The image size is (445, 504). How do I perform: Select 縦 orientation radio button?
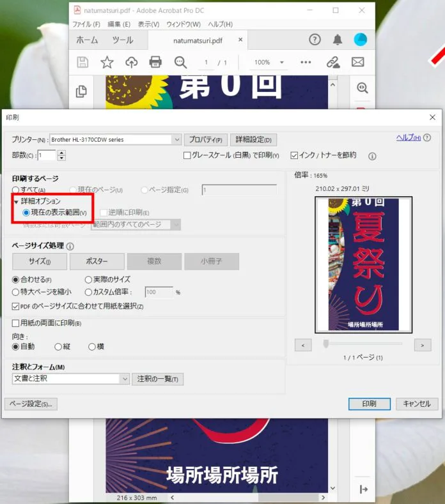[x=58, y=347]
